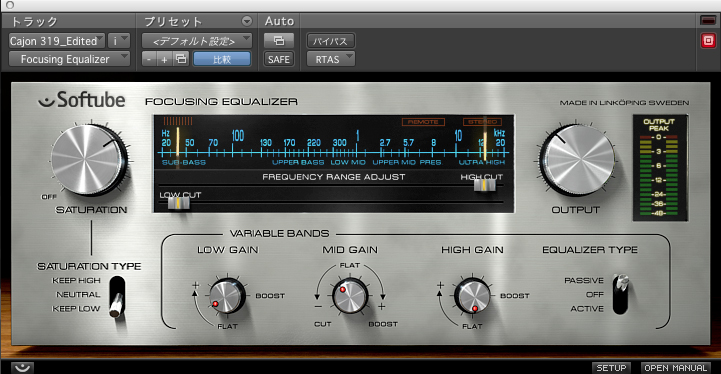Click the plus preset button
721x374 pixels.
pos(165,59)
